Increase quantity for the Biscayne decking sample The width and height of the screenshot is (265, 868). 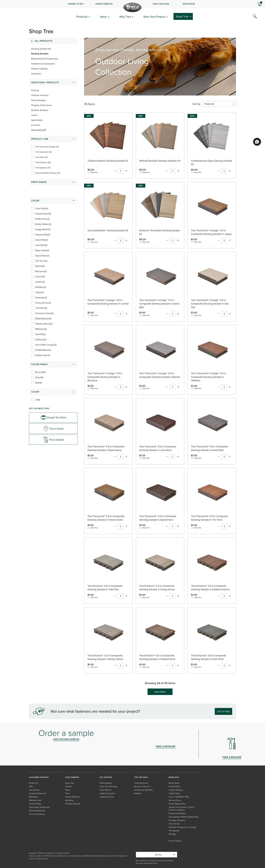point(126,387)
